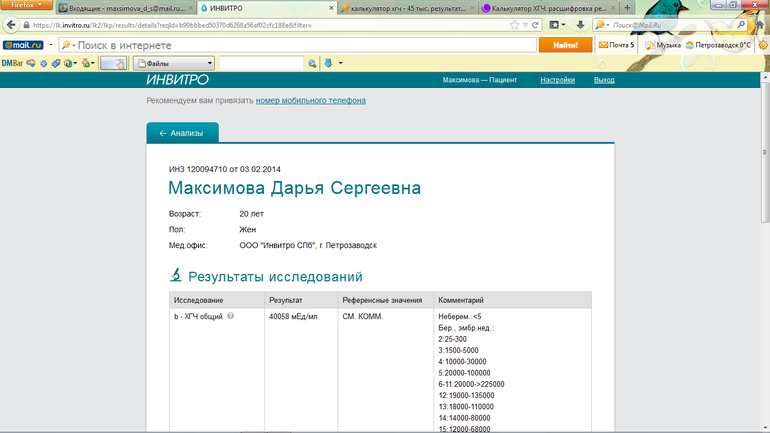
Task: Click the patient name Максимова Дарья Сергеевна
Action: click(x=295, y=188)
